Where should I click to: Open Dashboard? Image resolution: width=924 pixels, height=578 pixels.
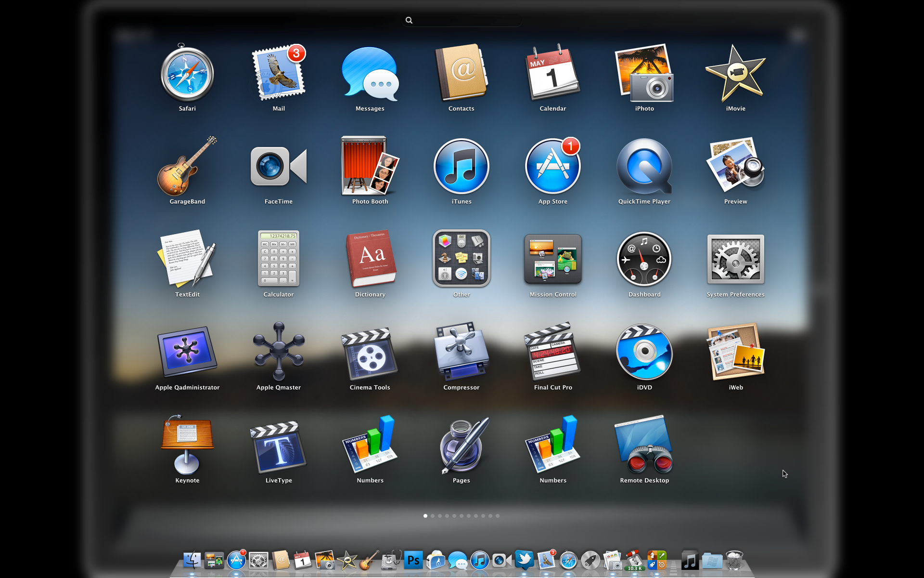[644, 259]
